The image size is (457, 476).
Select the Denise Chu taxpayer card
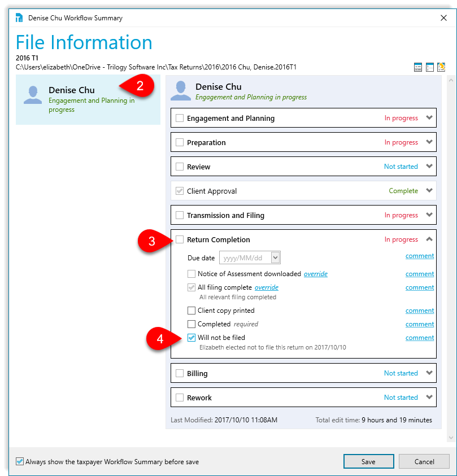(x=88, y=99)
